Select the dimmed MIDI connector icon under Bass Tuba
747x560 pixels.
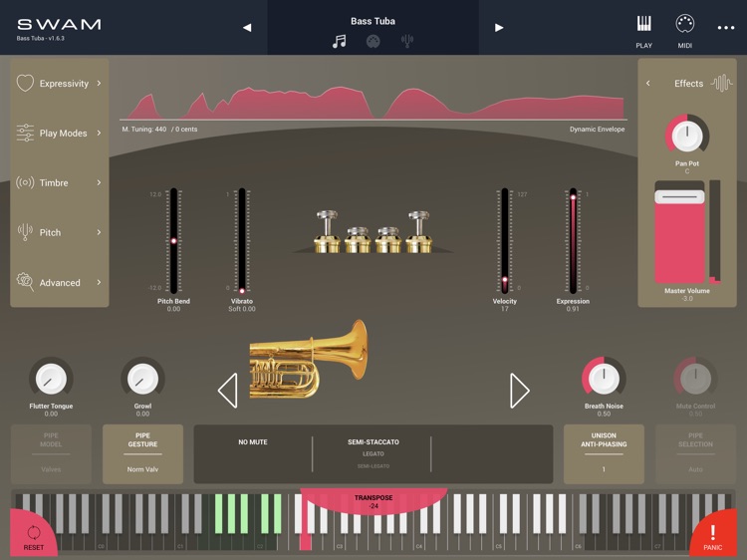click(x=373, y=42)
